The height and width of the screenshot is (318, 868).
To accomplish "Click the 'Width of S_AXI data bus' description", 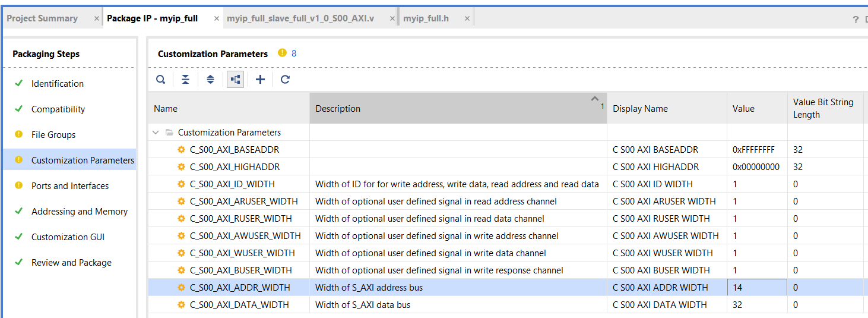I will 363,305.
